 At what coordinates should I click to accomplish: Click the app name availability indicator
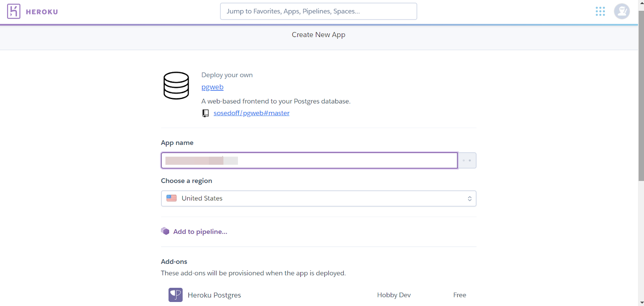[x=467, y=160]
